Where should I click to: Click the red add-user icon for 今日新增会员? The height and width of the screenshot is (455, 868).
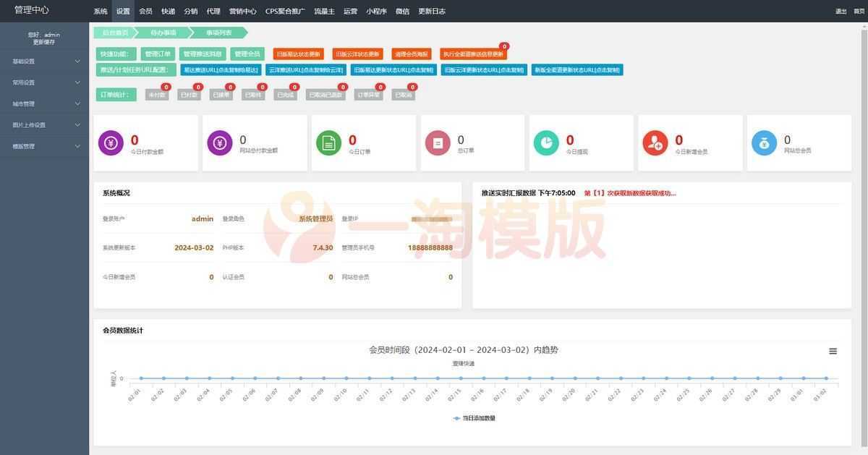655,143
